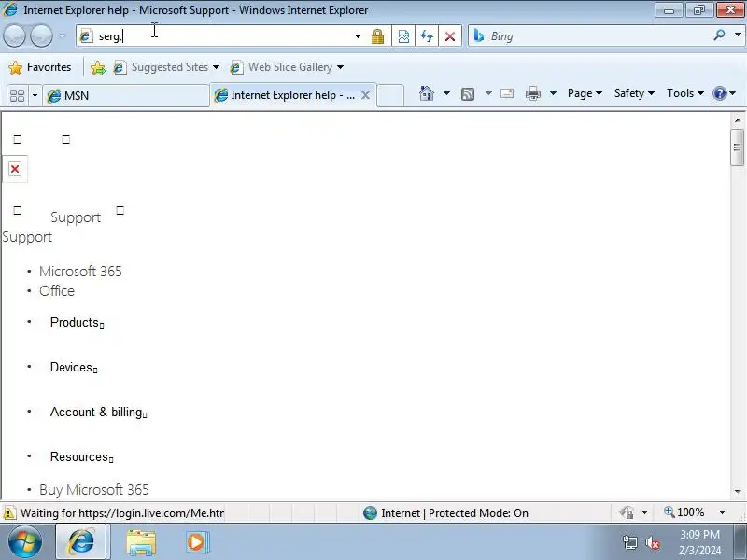Open Windows Media Player from taskbar

[x=196, y=542]
